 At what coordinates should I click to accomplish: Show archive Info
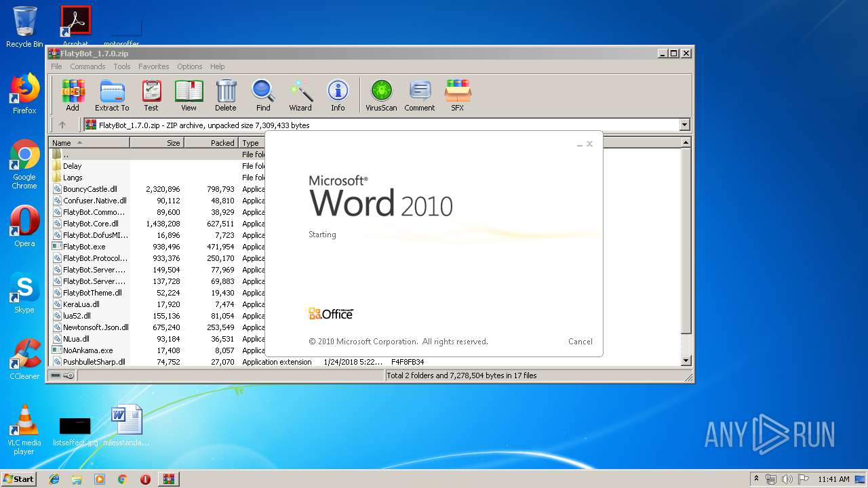(338, 95)
